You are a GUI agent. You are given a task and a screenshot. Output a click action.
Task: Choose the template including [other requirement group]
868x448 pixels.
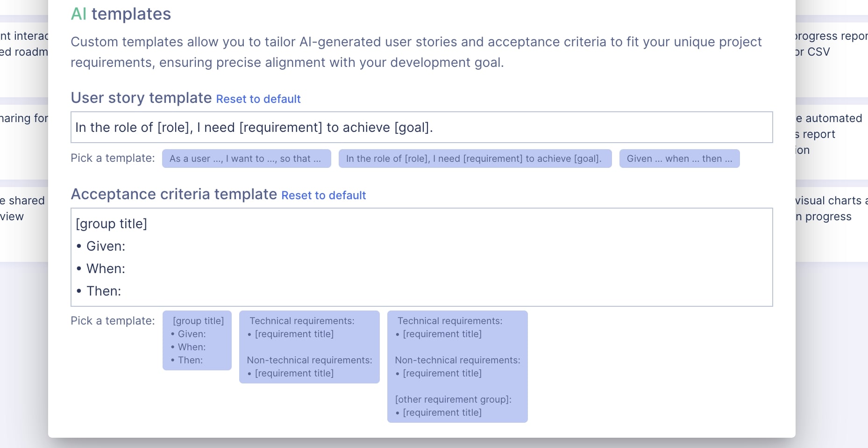[x=457, y=367]
